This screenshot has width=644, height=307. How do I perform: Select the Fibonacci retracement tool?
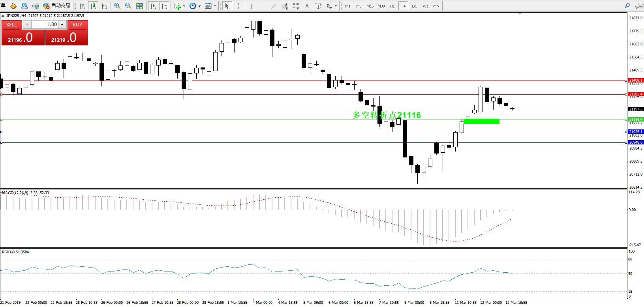pyautogui.click(x=296, y=6)
